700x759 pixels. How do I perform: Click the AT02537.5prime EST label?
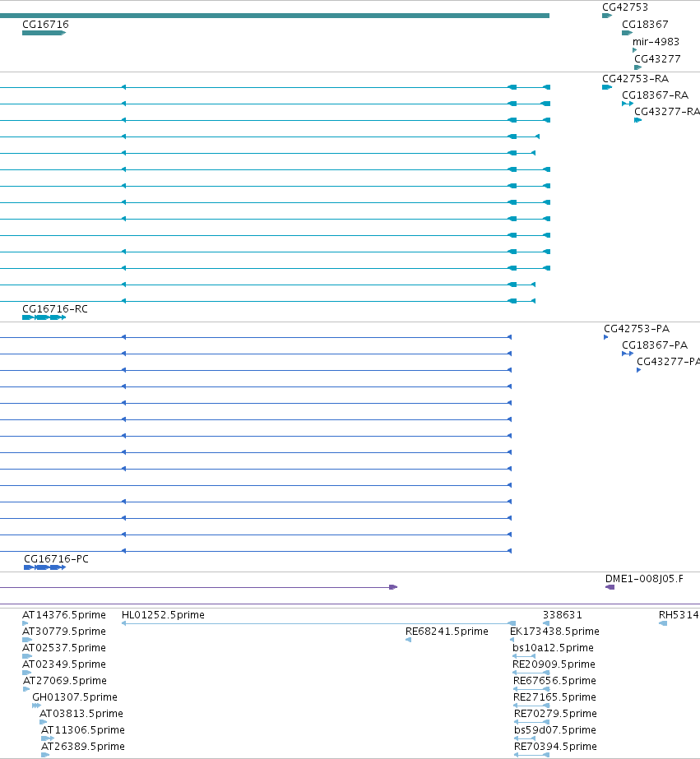tap(64, 648)
